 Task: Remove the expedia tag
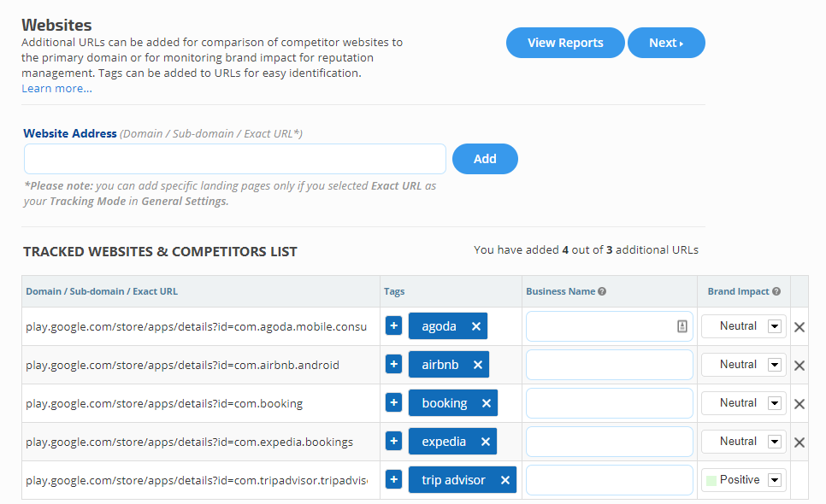(x=486, y=442)
